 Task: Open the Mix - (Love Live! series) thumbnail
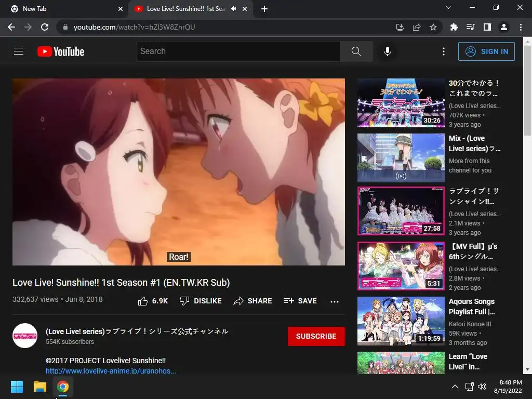click(x=401, y=158)
